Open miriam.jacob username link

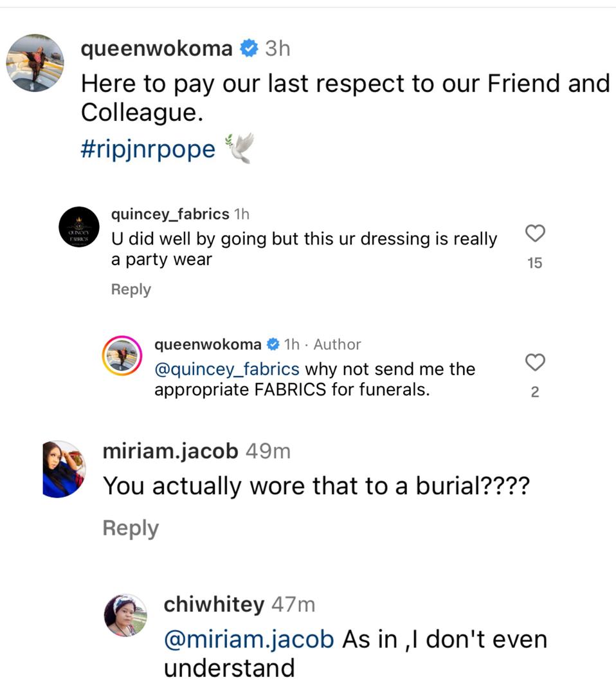pos(170,451)
